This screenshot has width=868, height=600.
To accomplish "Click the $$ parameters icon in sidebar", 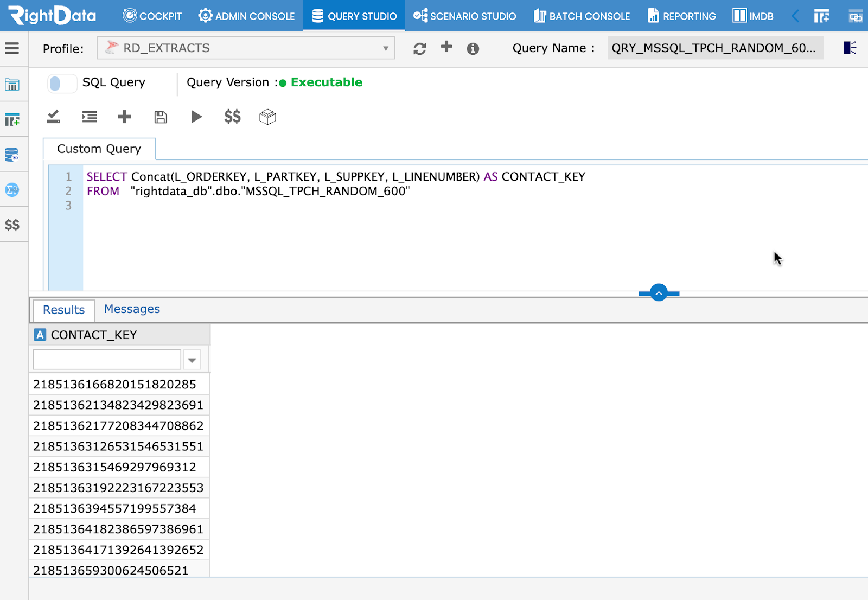I will click(12, 225).
